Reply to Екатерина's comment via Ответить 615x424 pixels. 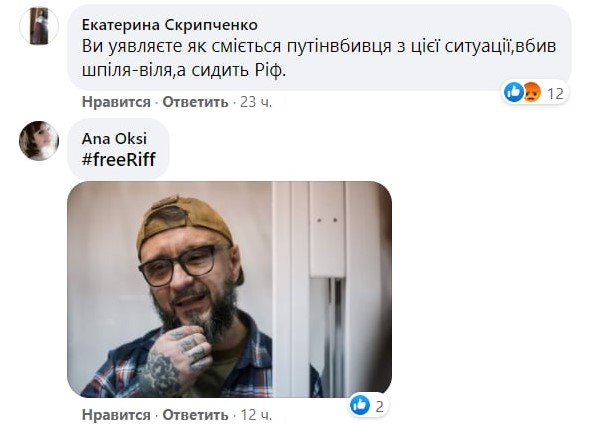195,102
